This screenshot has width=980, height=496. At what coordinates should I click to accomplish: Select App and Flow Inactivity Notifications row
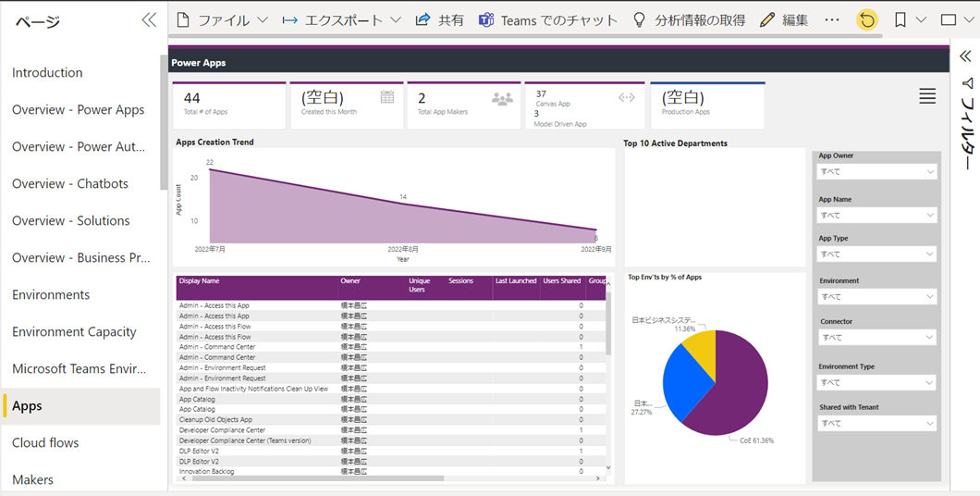[x=391, y=389]
